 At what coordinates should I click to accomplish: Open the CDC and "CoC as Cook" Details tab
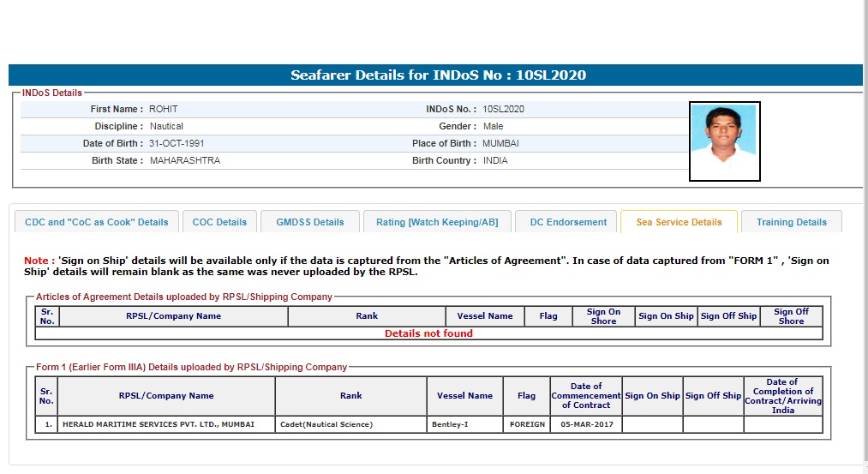pyautogui.click(x=97, y=222)
